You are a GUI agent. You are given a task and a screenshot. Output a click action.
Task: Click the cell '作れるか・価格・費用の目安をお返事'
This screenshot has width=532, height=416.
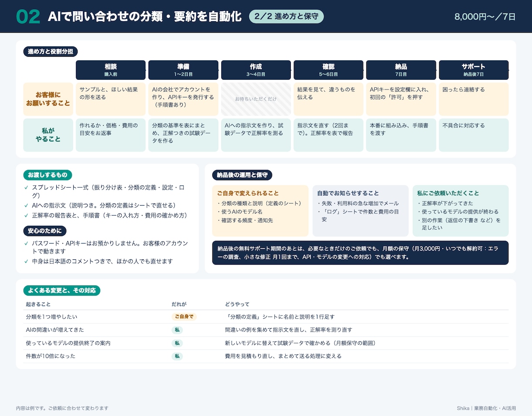(x=111, y=135)
